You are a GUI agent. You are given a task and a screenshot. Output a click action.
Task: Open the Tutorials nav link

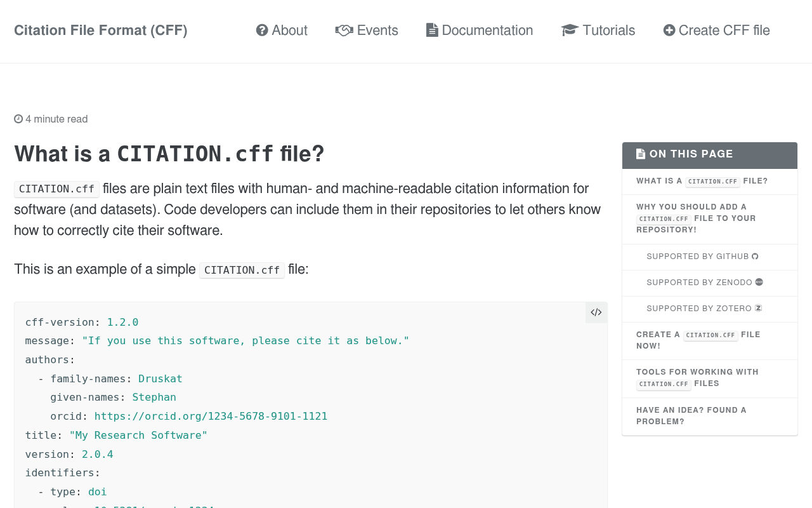click(598, 30)
